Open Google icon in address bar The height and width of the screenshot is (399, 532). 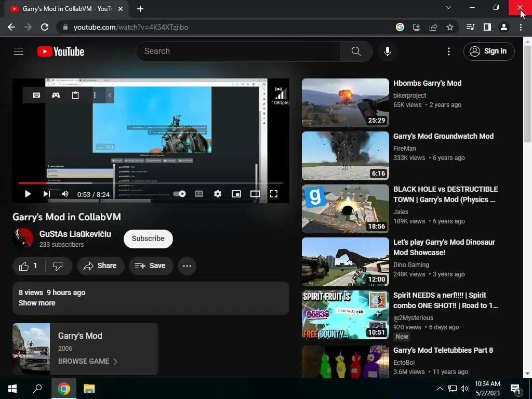(x=400, y=27)
